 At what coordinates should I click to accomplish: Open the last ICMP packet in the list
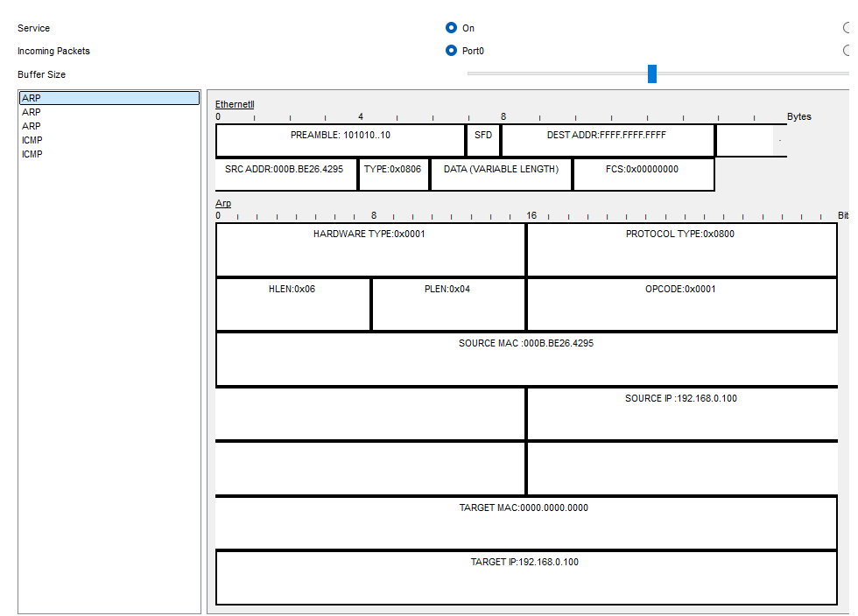(32, 154)
